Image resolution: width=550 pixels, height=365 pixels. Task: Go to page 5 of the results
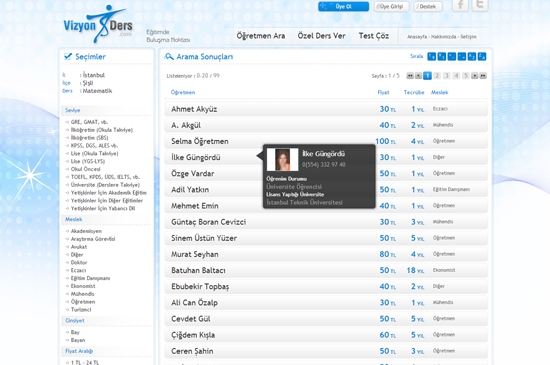[x=466, y=75]
